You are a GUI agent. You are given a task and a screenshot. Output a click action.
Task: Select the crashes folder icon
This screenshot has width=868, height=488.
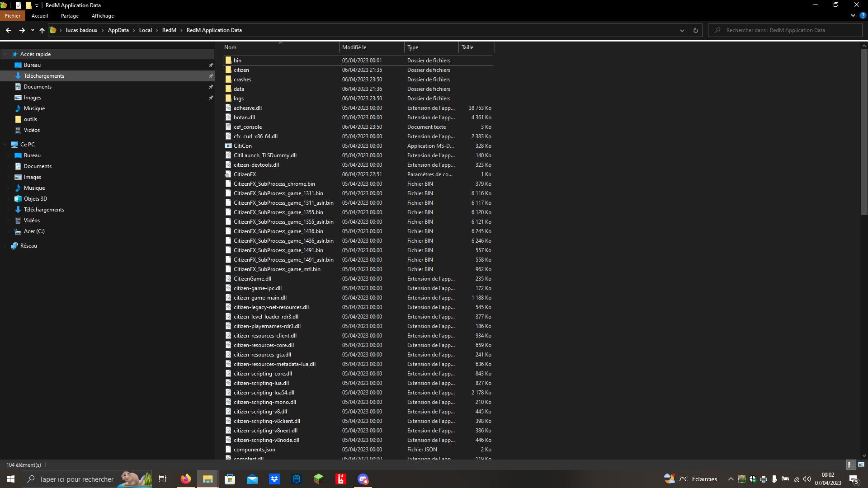[228, 79]
